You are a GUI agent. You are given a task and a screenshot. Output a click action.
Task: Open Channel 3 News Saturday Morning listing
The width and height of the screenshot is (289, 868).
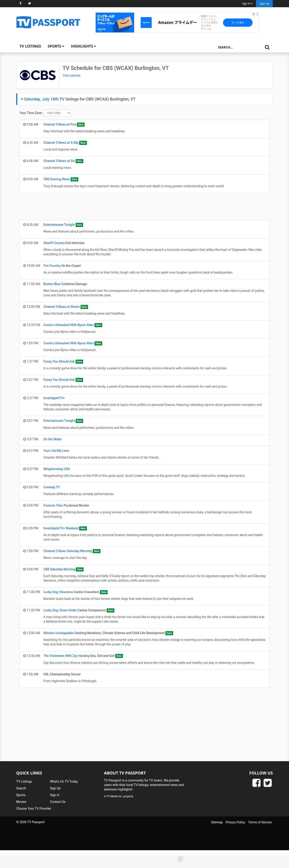tap(68, 551)
